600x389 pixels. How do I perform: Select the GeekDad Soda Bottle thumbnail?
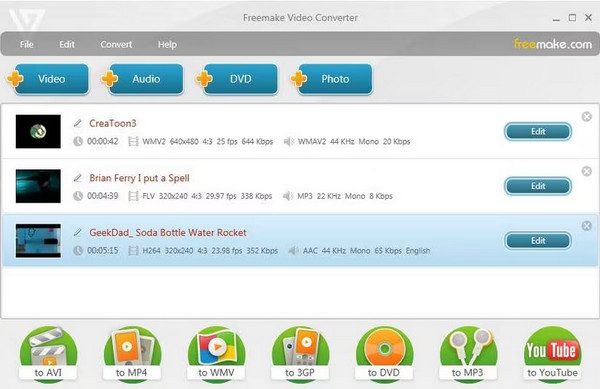pos(38,241)
